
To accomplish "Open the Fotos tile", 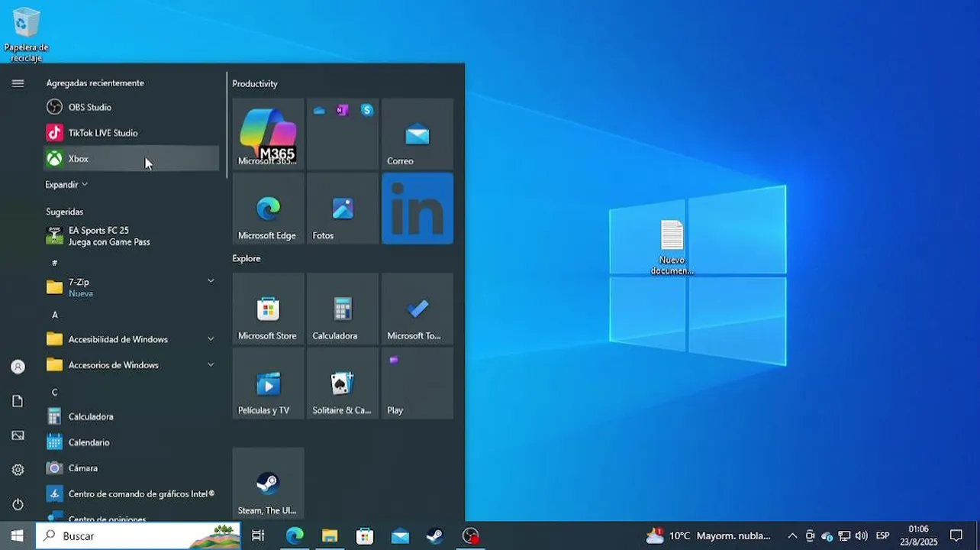I will (x=343, y=209).
